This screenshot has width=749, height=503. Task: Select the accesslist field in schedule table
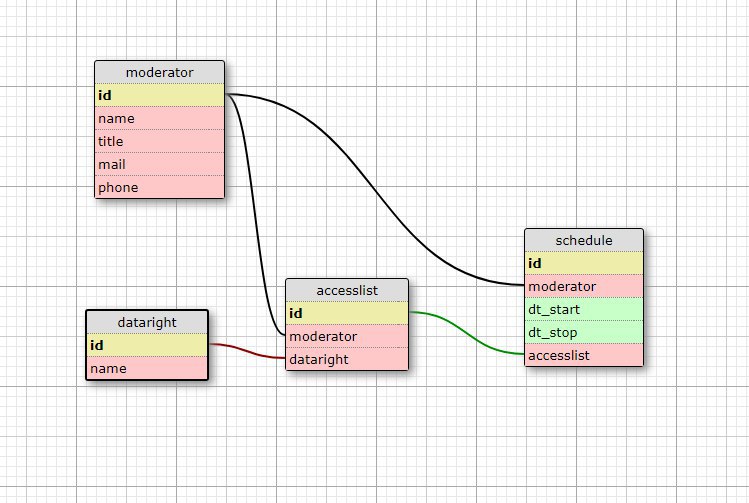coord(584,354)
